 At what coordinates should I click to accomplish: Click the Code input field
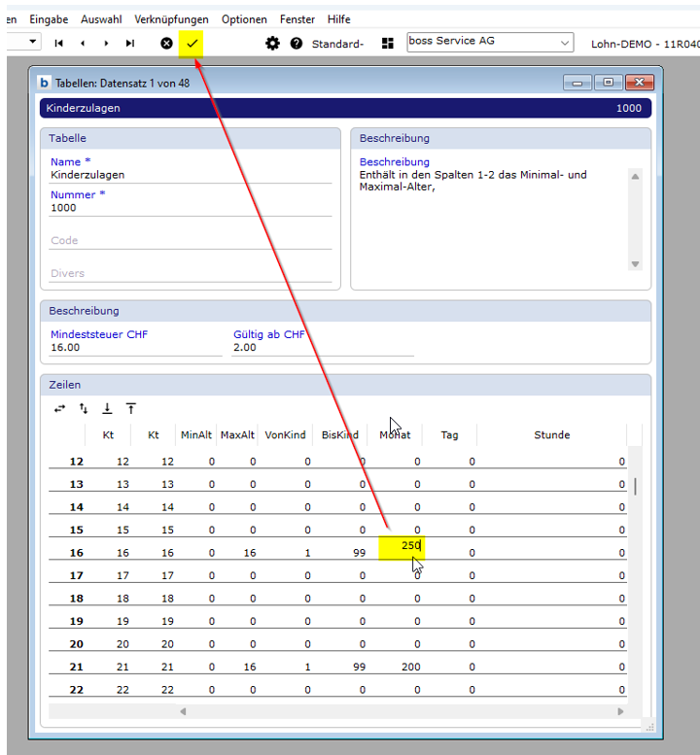pos(191,241)
